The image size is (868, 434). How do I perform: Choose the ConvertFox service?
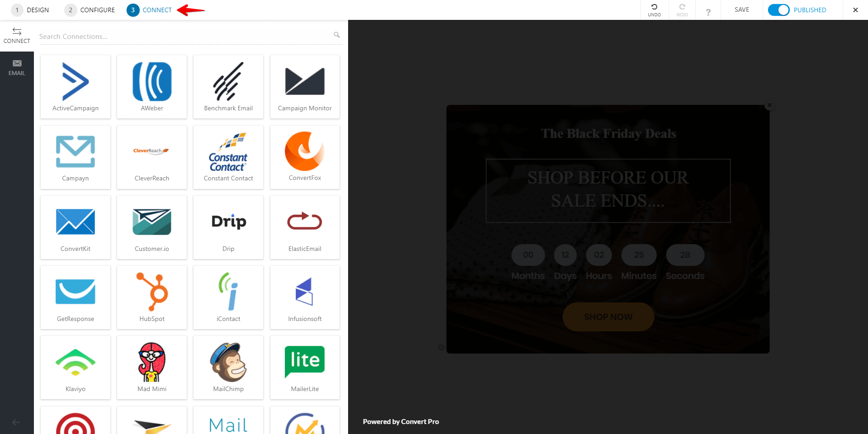point(305,157)
